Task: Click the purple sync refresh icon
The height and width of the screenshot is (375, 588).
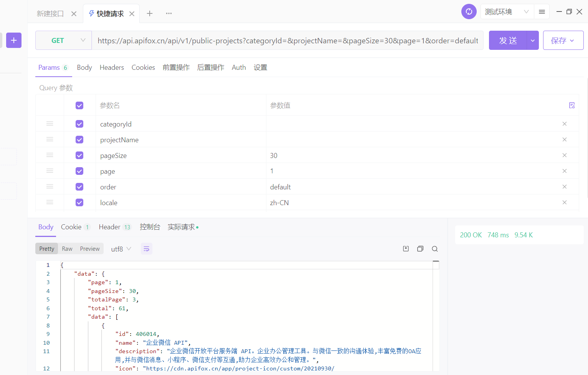Action: 469,12
